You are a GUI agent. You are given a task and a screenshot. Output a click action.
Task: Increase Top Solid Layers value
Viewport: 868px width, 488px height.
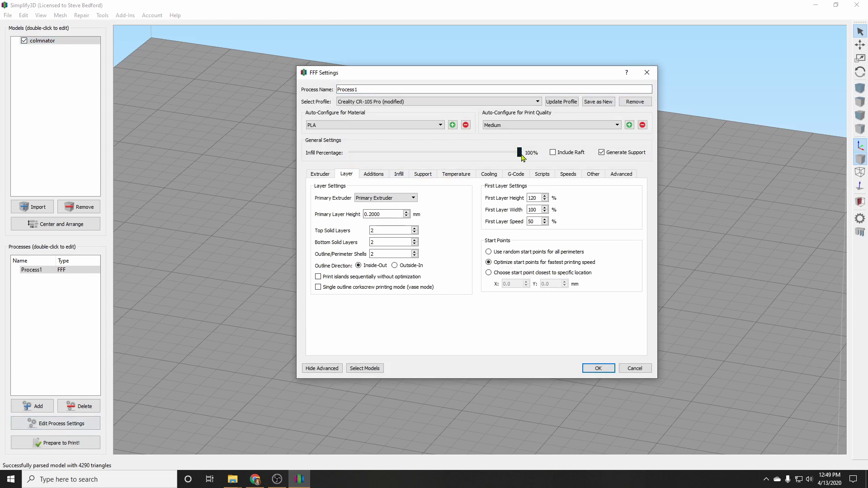coord(414,228)
